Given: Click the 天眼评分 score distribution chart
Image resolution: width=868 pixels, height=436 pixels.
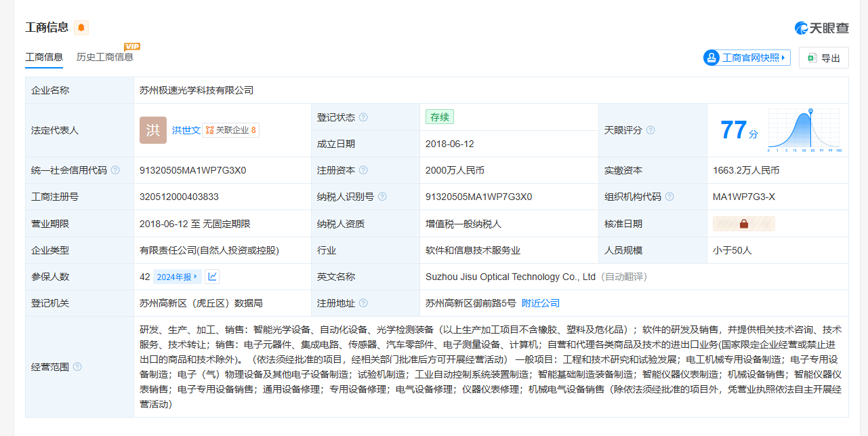Looking at the screenshot, I should click(x=804, y=130).
